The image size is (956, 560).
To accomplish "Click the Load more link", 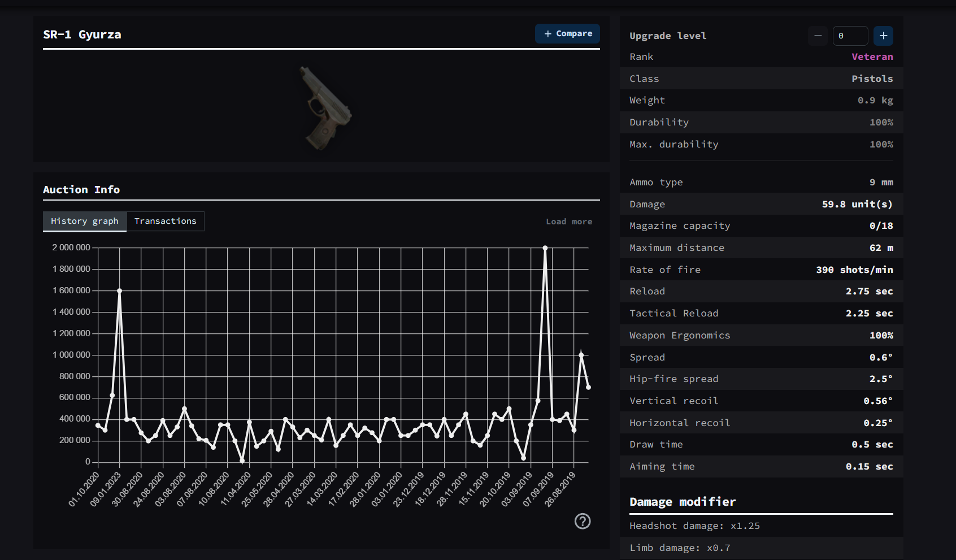I will coord(569,222).
